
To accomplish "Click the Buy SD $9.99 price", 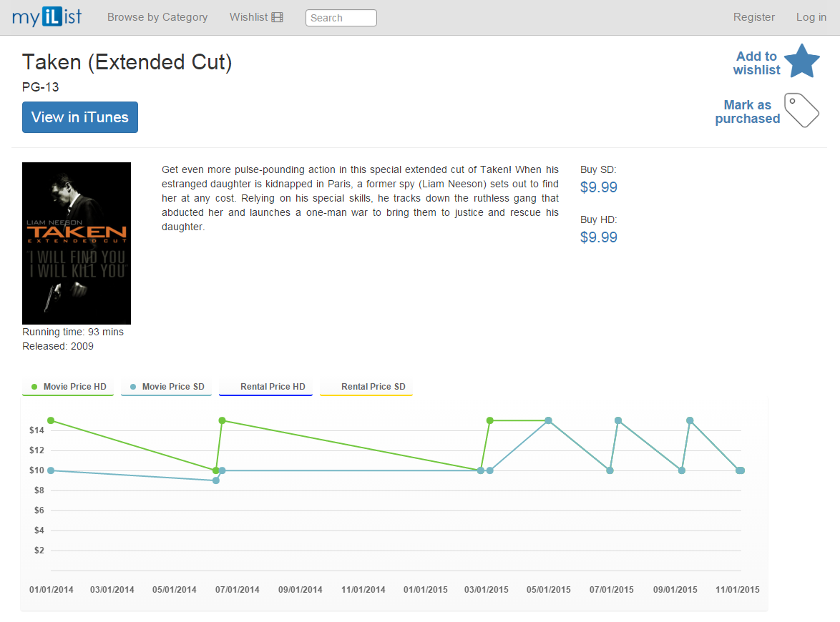I will point(598,187).
